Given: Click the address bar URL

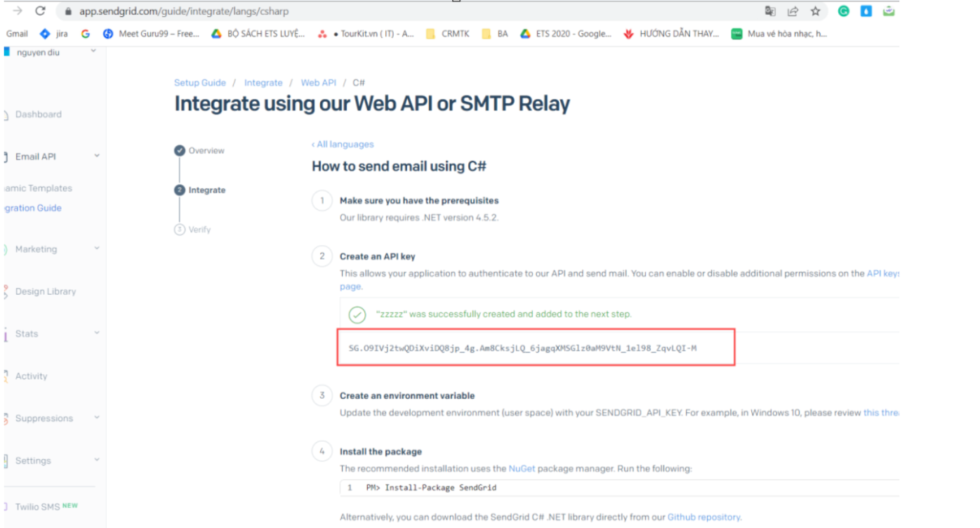Looking at the screenshot, I should tap(184, 11).
